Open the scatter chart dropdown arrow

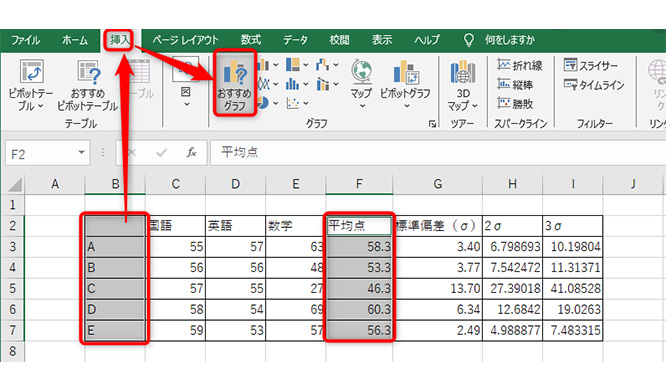coord(305,103)
